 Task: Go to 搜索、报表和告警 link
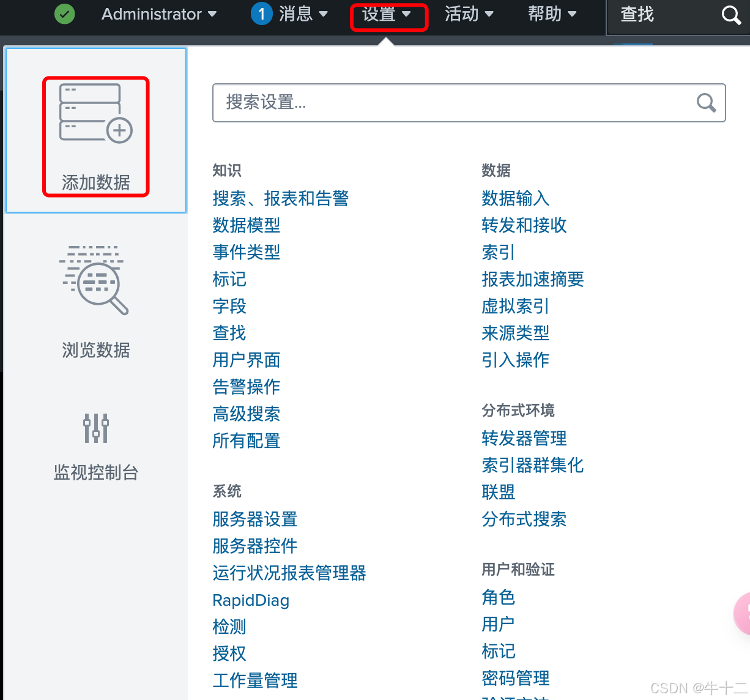pos(280,198)
